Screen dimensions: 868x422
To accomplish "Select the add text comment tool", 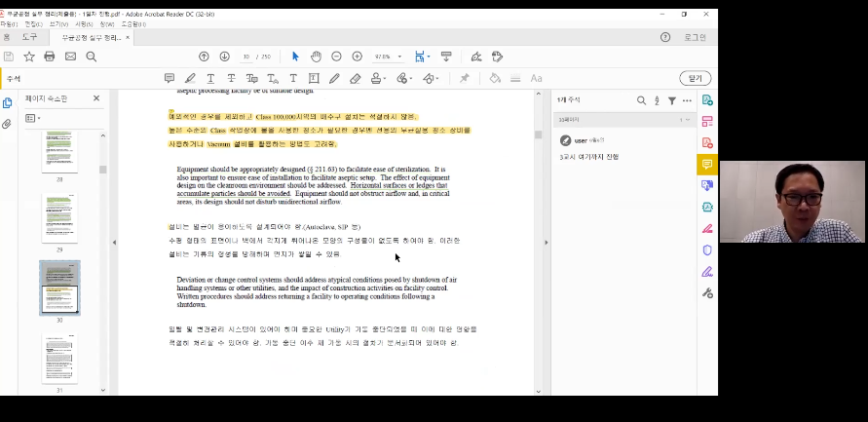I will (293, 79).
